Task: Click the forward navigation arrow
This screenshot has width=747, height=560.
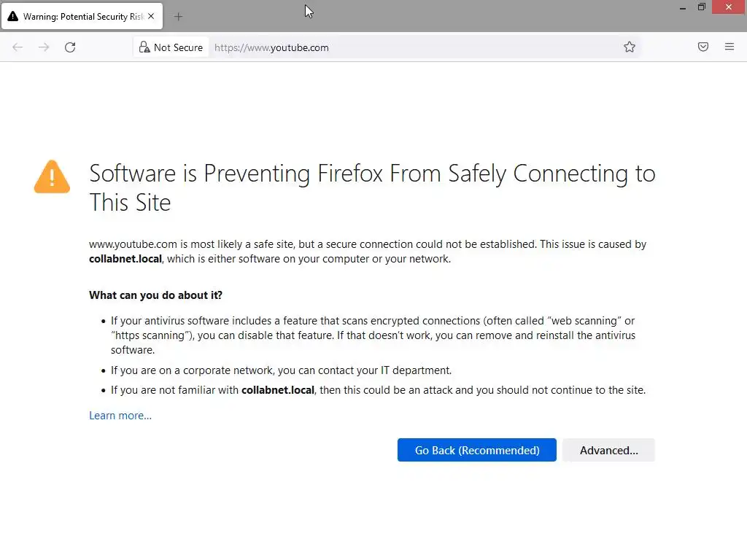Action: [x=44, y=47]
